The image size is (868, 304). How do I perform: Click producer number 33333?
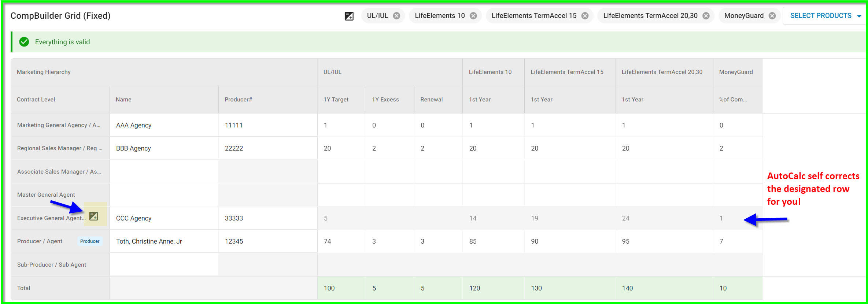tap(234, 218)
